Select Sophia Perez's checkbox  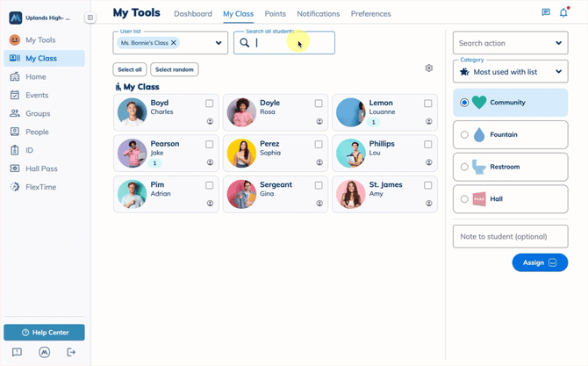pyautogui.click(x=319, y=145)
